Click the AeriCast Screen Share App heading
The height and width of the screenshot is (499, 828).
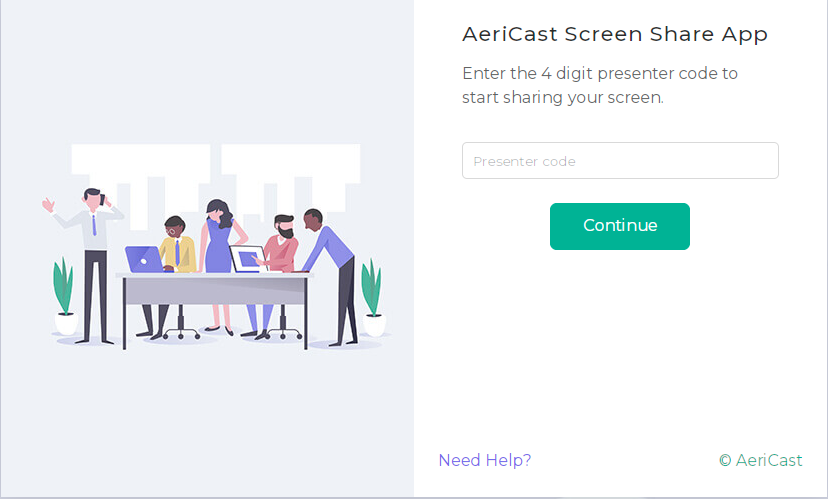(x=615, y=34)
